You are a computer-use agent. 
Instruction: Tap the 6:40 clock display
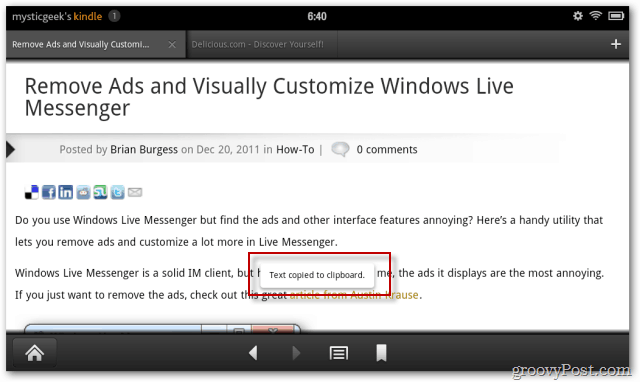click(x=317, y=16)
